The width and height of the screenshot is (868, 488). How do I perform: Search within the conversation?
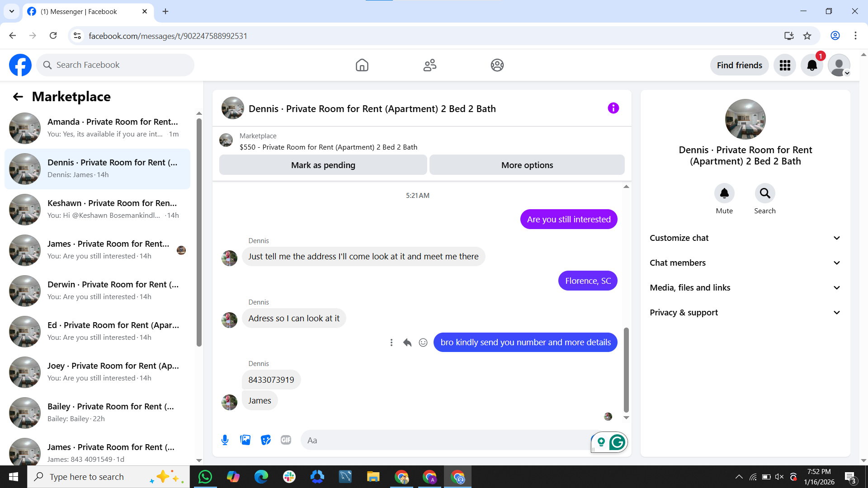[765, 193]
